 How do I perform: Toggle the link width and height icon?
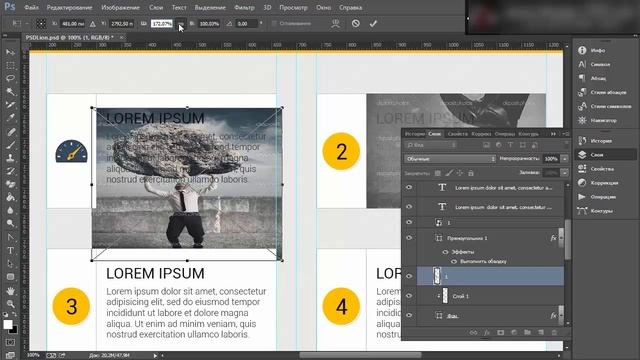pyautogui.click(x=181, y=24)
